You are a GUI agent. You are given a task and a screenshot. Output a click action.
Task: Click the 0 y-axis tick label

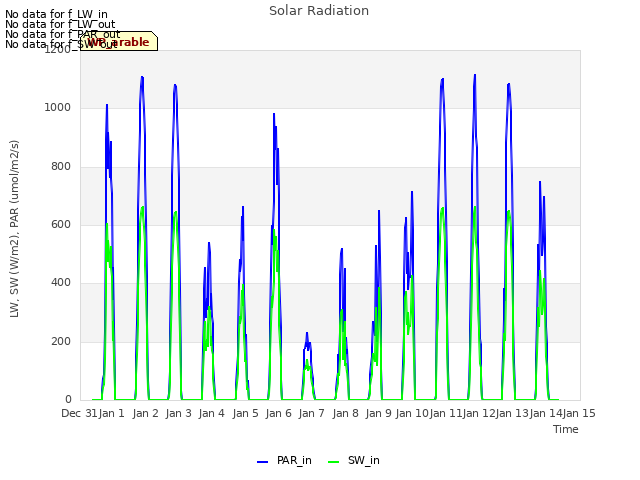coord(68,400)
